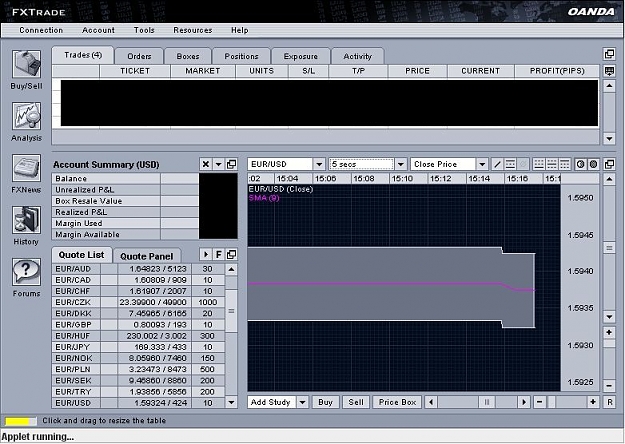Switch to the Positions tab

coord(242,56)
